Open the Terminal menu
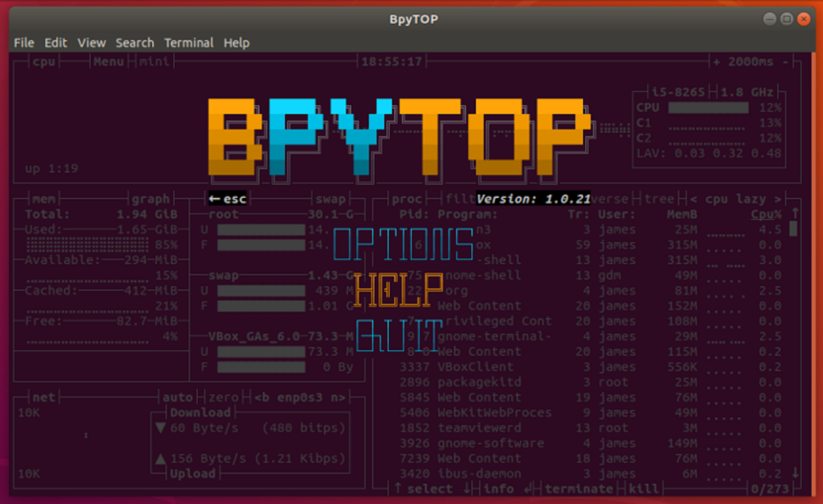 [x=188, y=43]
